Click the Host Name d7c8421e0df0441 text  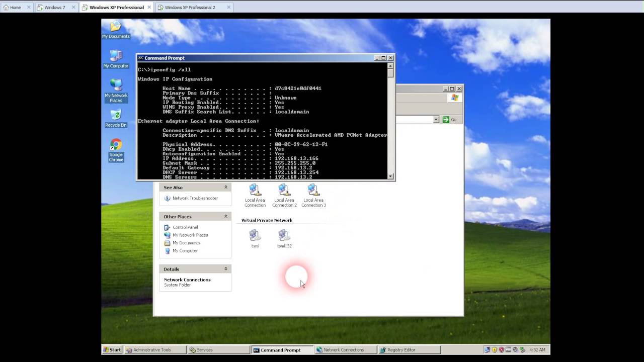click(x=298, y=88)
